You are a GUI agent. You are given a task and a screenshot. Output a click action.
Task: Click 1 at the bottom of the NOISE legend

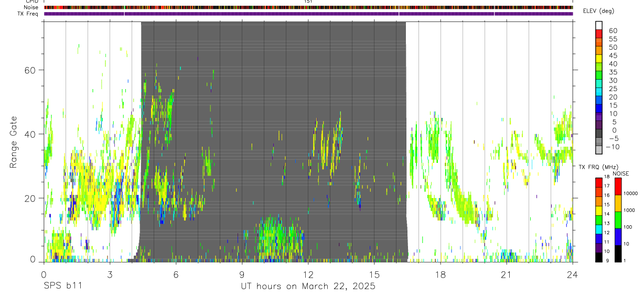(x=625, y=260)
